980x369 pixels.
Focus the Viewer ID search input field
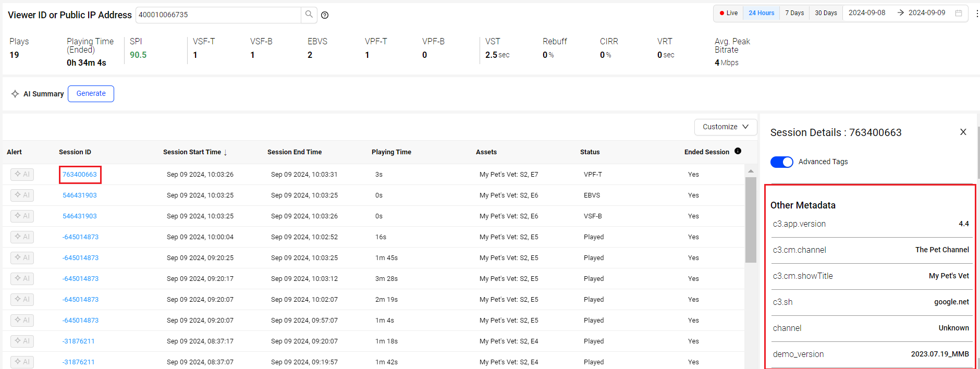218,15
